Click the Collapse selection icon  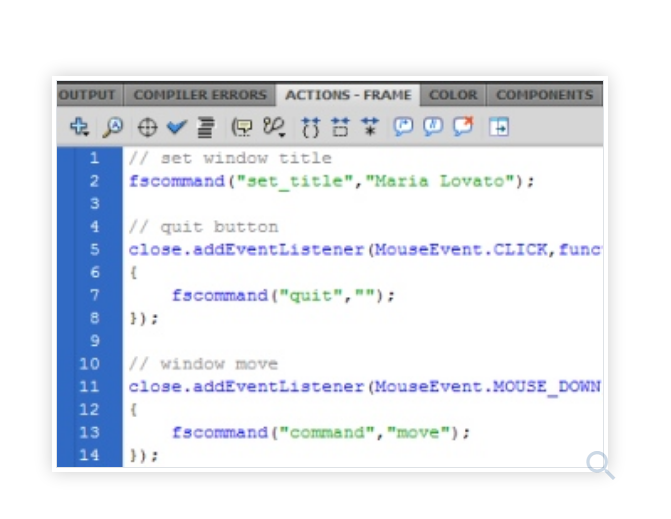pos(341,127)
